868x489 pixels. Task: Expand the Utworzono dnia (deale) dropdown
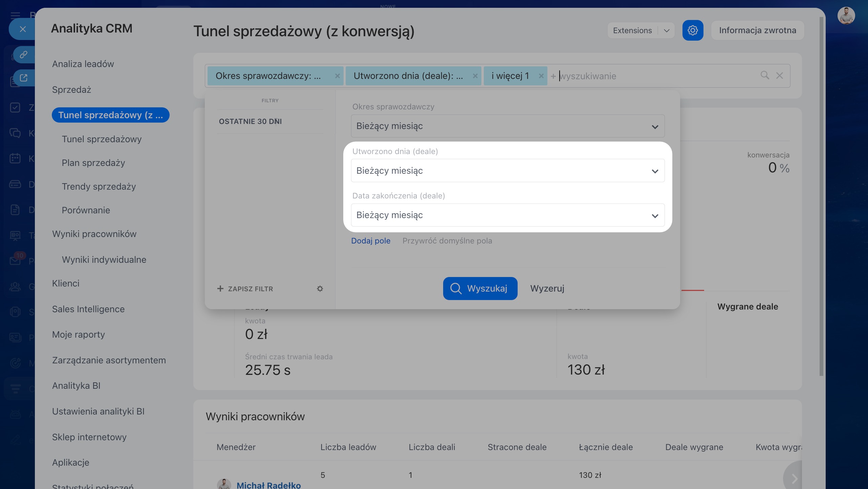tap(507, 171)
